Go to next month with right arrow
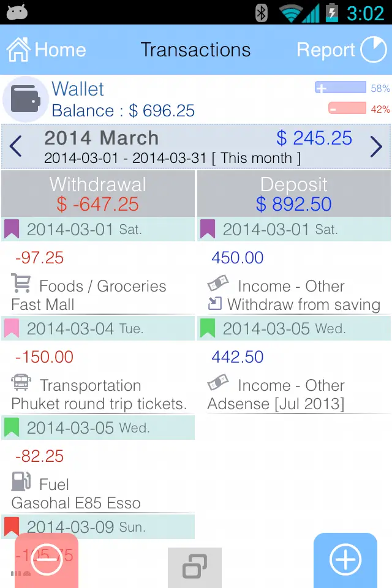This screenshot has width=392, height=588. coord(376,147)
